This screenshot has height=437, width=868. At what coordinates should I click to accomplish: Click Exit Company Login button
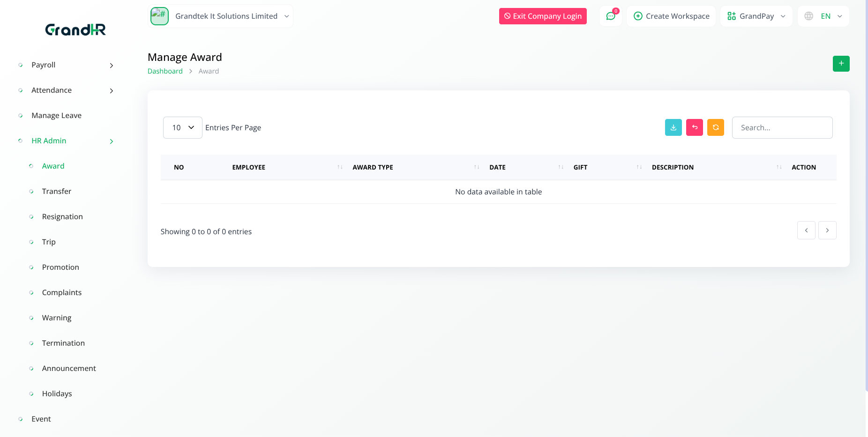[x=543, y=16]
